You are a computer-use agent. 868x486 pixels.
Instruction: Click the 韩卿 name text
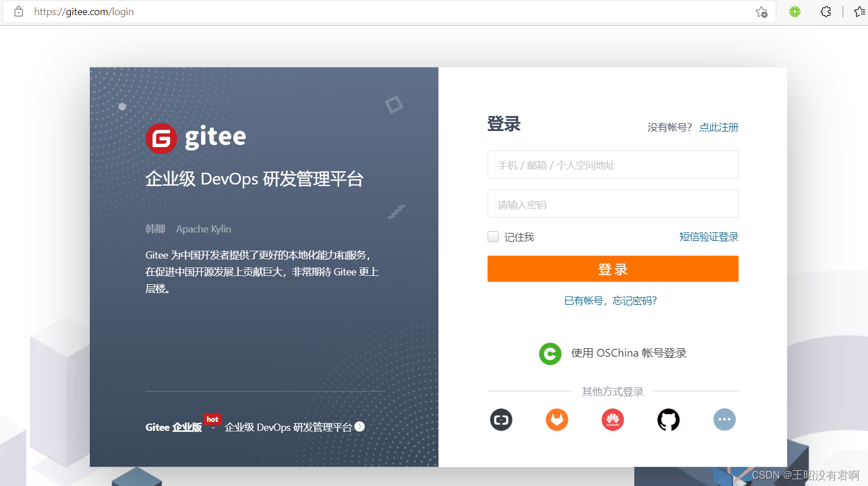155,229
